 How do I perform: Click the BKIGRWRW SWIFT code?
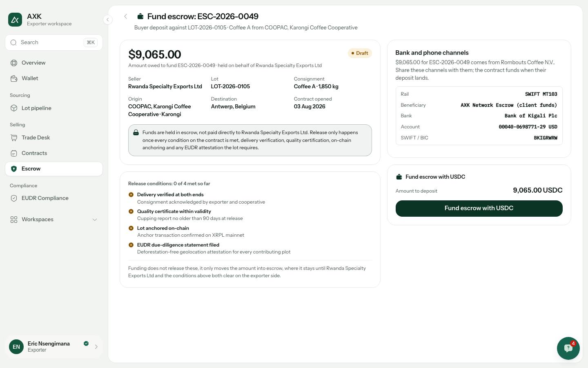coord(546,138)
